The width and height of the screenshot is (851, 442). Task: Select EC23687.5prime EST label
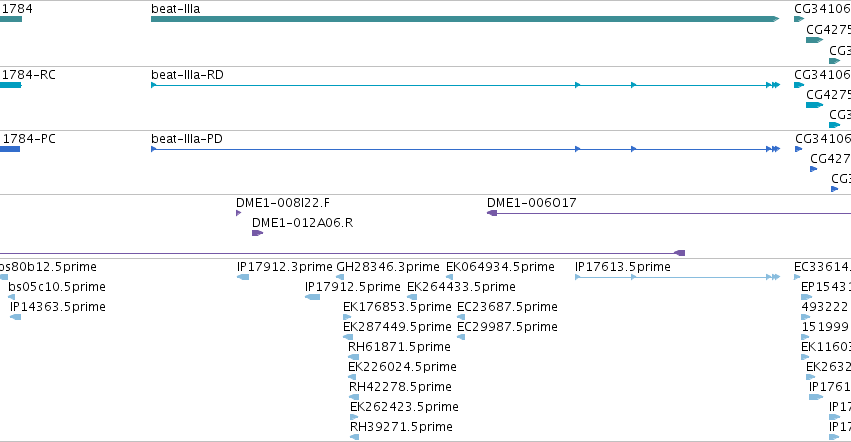click(507, 307)
